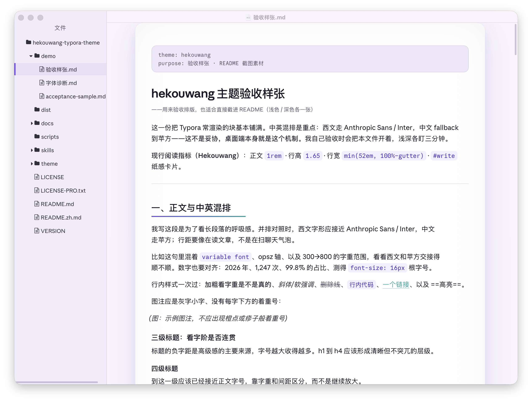
Task: Click the third zoom window button
Action: [x=40, y=18]
